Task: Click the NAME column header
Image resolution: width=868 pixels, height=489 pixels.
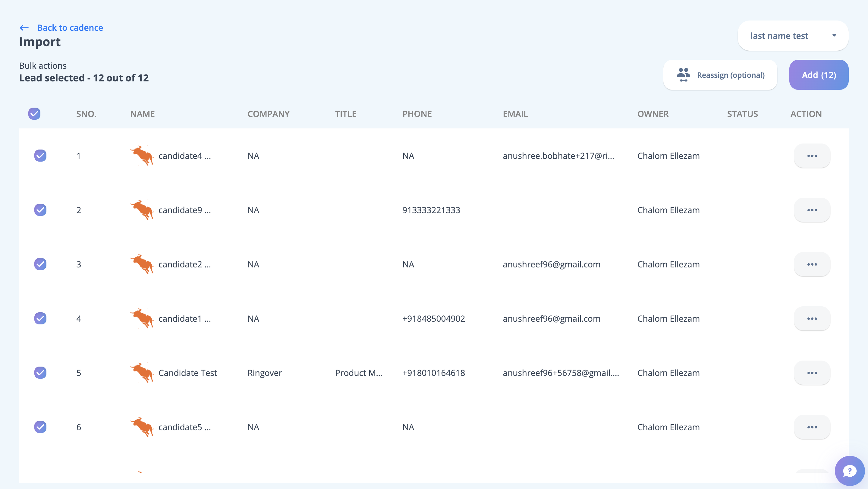Action: pyautogui.click(x=143, y=114)
